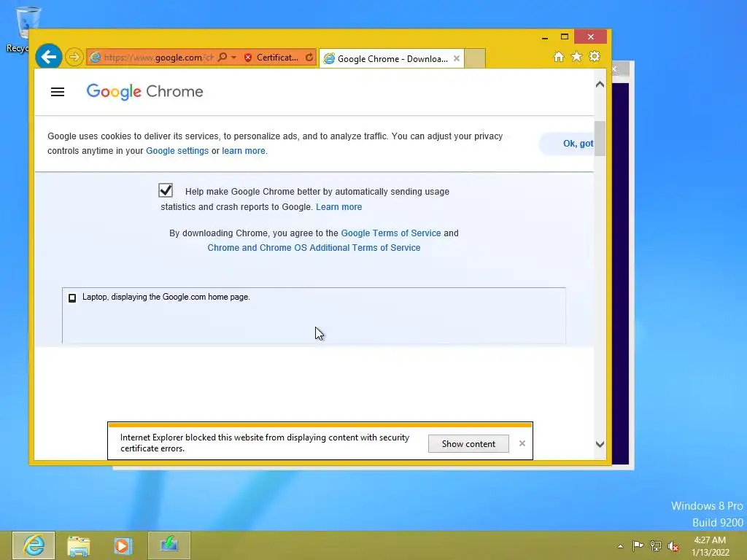Open 'Learn more' about crash reports
The image size is (747, 560).
338,206
